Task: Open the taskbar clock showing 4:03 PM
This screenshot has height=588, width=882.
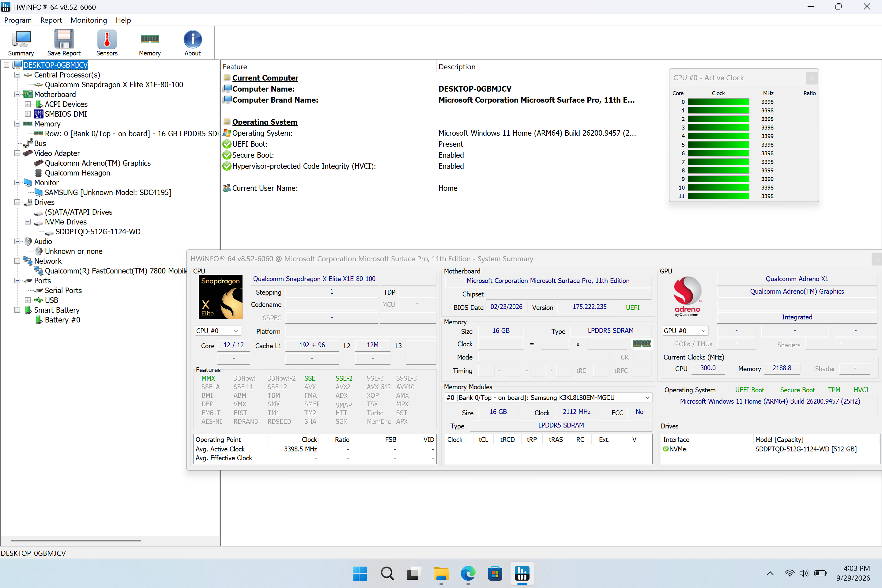Action: click(x=853, y=573)
